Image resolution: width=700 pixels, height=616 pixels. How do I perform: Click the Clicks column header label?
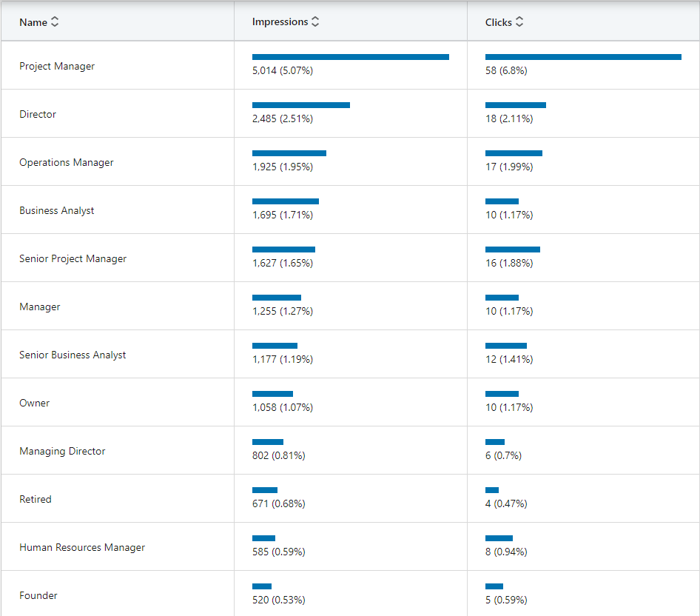(499, 22)
